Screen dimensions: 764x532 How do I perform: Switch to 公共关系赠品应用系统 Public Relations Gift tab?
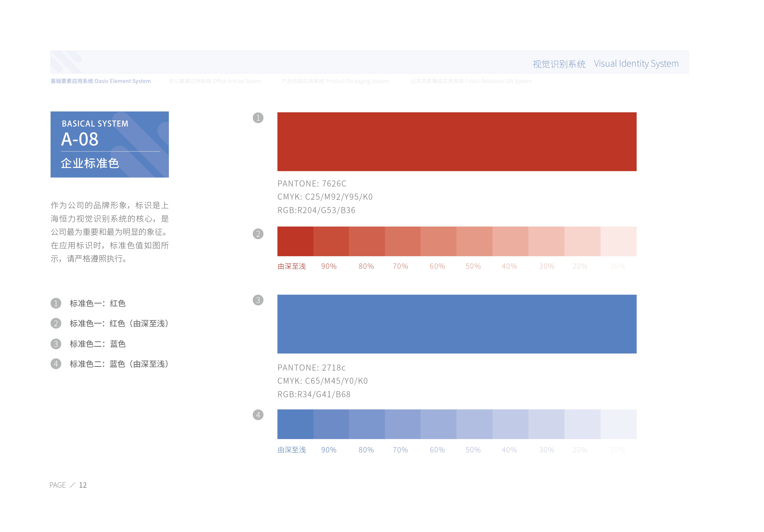click(x=471, y=81)
